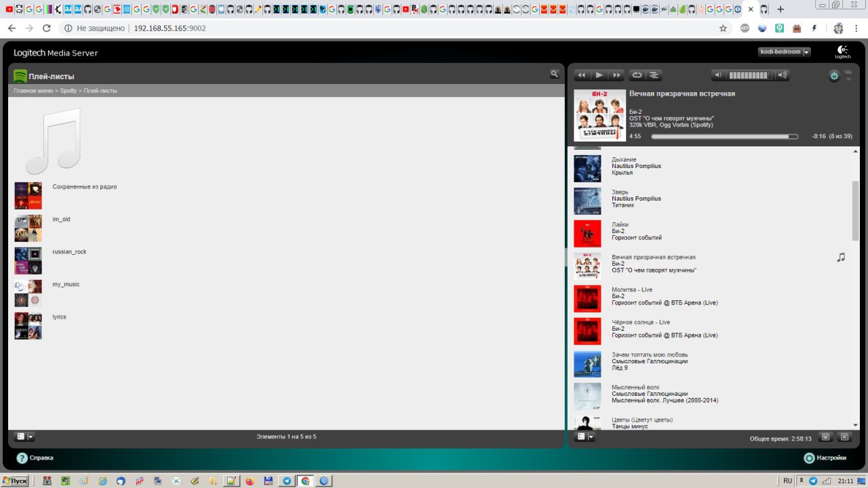This screenshot has width=868, height=488.
Task: Toggle repeat mode in player
Action: click(637, 75)
